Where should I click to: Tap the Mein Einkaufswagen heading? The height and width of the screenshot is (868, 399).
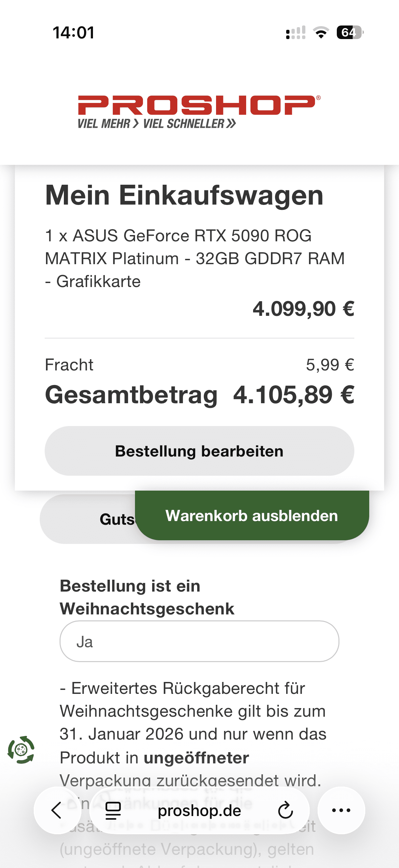184,195
